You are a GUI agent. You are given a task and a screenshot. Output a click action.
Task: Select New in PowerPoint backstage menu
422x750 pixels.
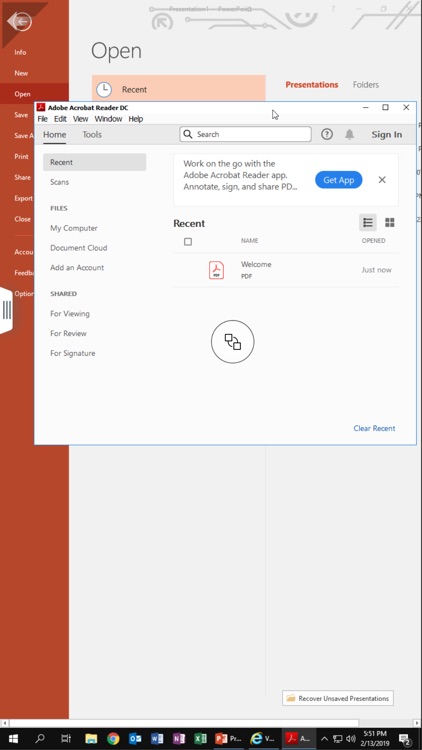pos(21,73)
